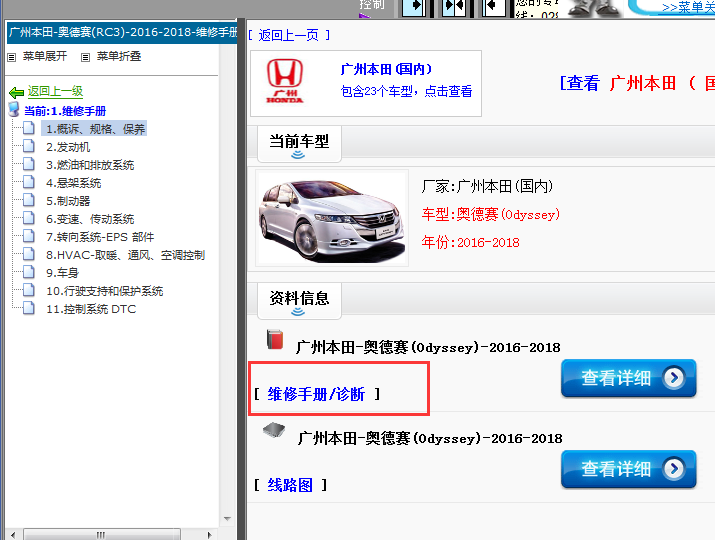The width and height of the screenshot is (715, 540).
Task: Open the 9.车身 chapter
Action: 62,273
